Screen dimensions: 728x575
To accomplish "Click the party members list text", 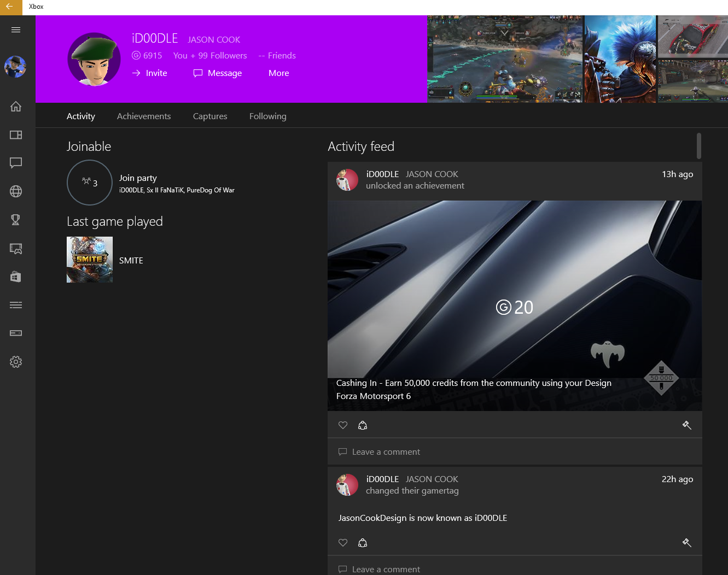I will 177,190.
